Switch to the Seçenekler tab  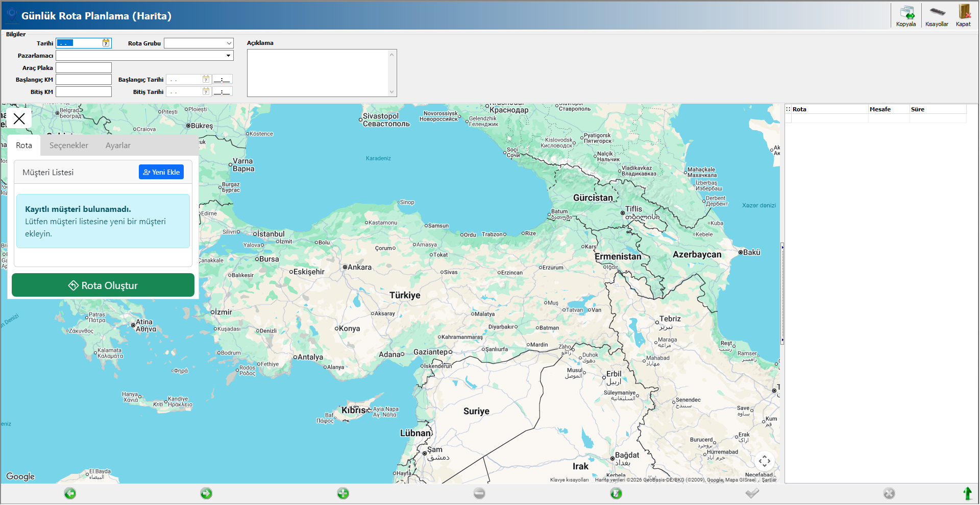[x=69, y=146]
